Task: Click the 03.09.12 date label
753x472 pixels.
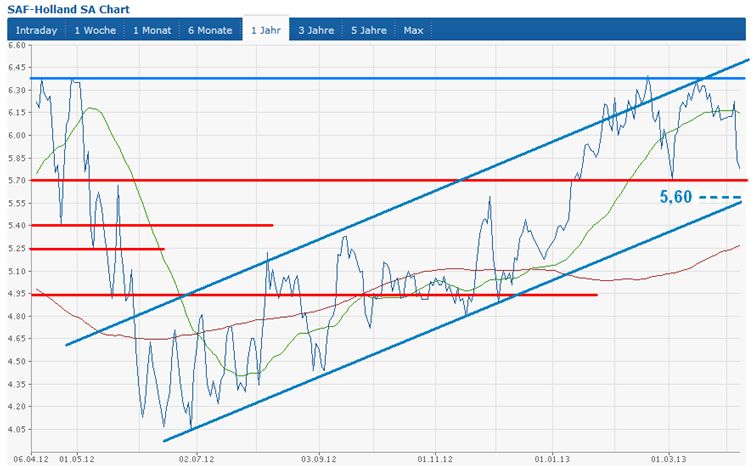Action: point(319,460)
